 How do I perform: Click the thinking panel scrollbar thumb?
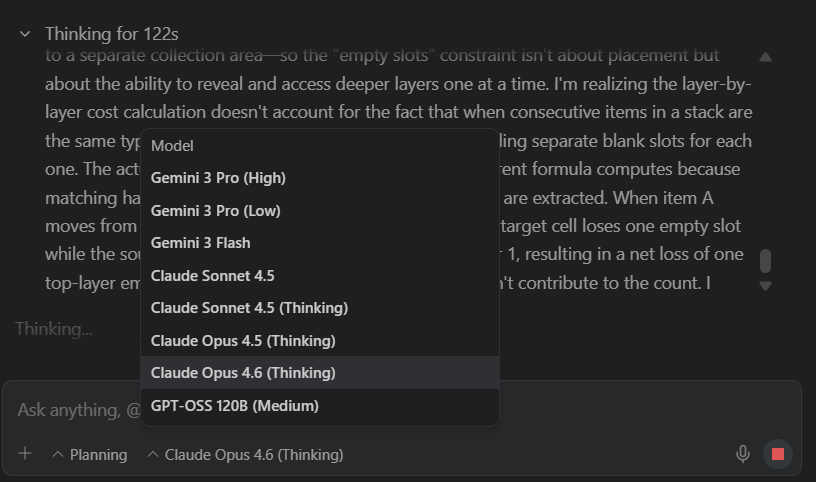click(x=765, y=261)
